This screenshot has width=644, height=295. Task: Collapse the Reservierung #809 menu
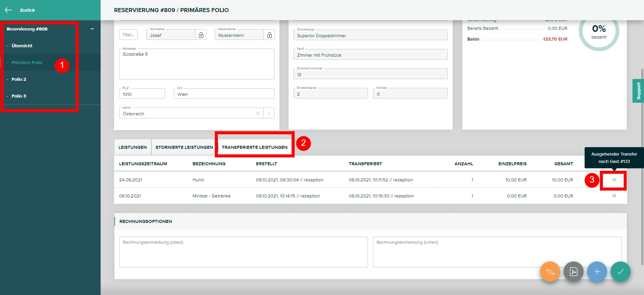[92, 29]
